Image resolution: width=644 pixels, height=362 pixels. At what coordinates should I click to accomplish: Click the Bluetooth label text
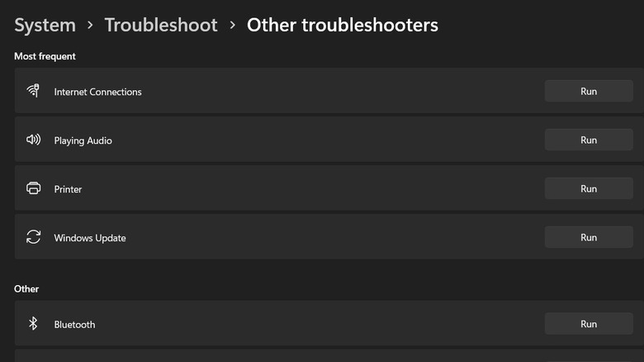[74, 325]
